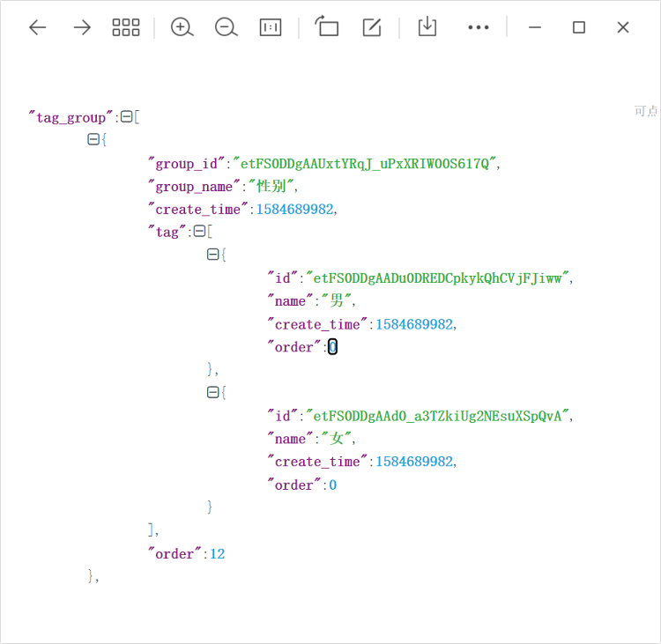Show image at actual 1:1 size
Viewport: 661px width, 644px height.
coord(271,27)
